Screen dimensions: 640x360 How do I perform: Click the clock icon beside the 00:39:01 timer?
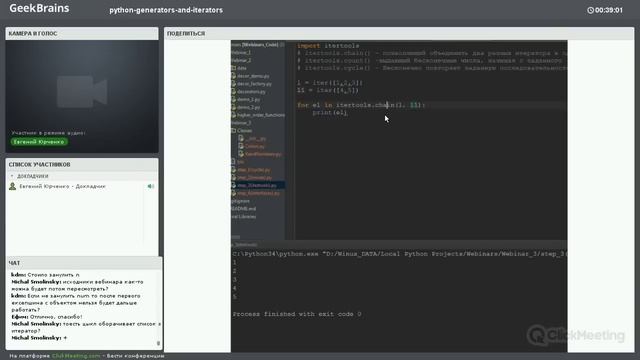click(x=590, y=10)
